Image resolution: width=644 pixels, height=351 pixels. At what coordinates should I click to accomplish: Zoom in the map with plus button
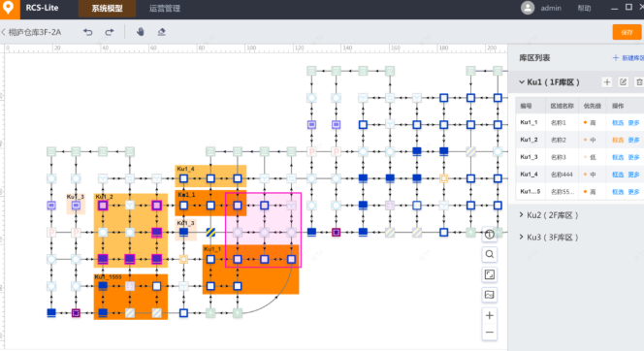coord(489,315)
